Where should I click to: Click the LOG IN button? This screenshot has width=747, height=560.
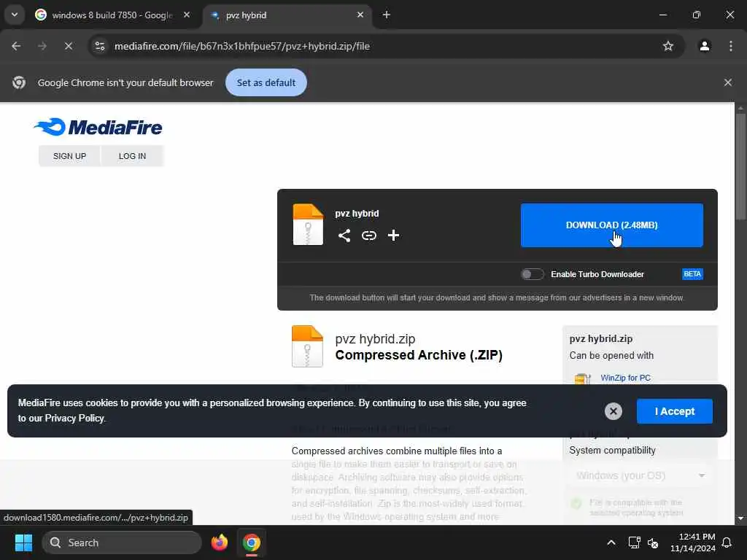click(133, 156)
